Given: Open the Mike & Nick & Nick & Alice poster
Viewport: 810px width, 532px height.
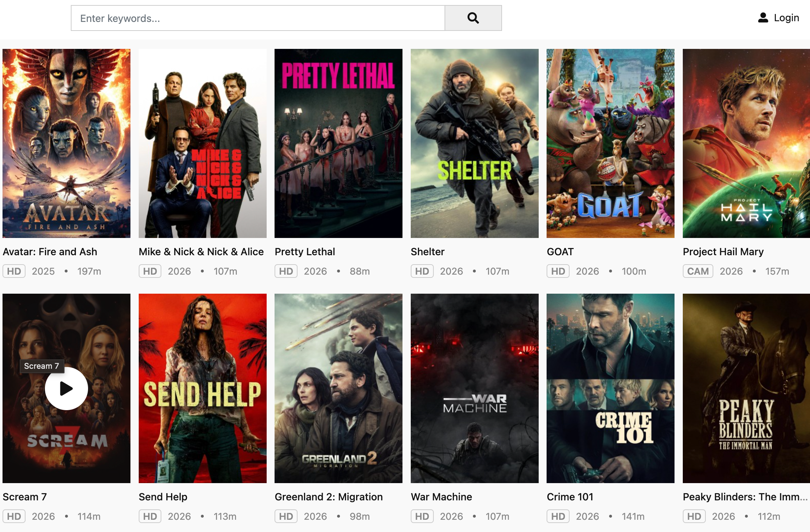Looking at the screenshot, I should [203, 143].
